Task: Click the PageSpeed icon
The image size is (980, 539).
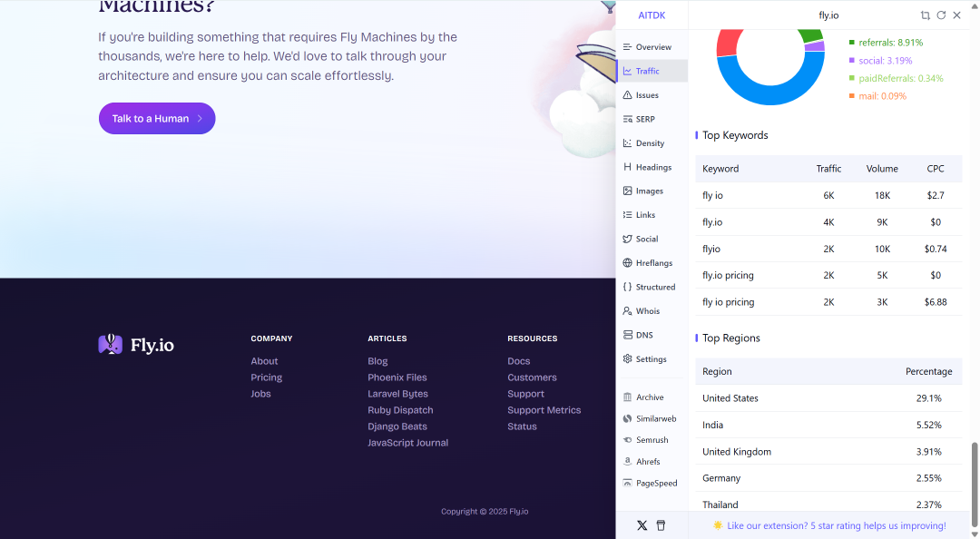Action: [x=628, y=483]
